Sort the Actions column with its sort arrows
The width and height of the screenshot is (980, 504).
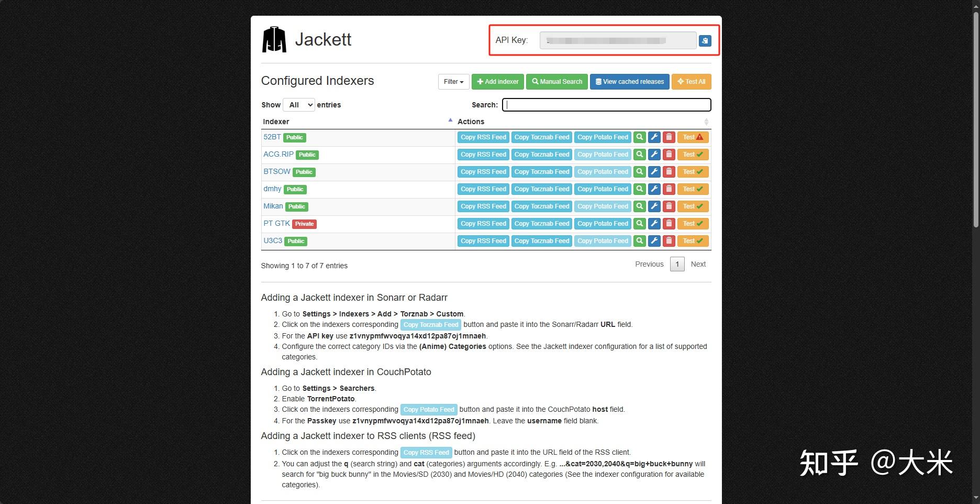pyautogui.click(x=706, y=121)
